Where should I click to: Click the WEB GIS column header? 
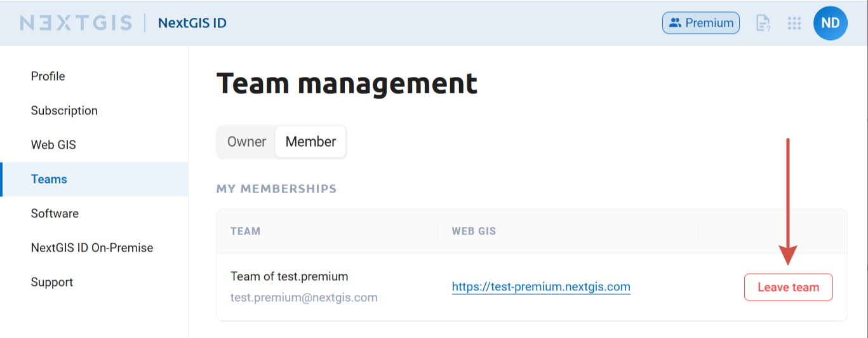(x=474, y=231)
